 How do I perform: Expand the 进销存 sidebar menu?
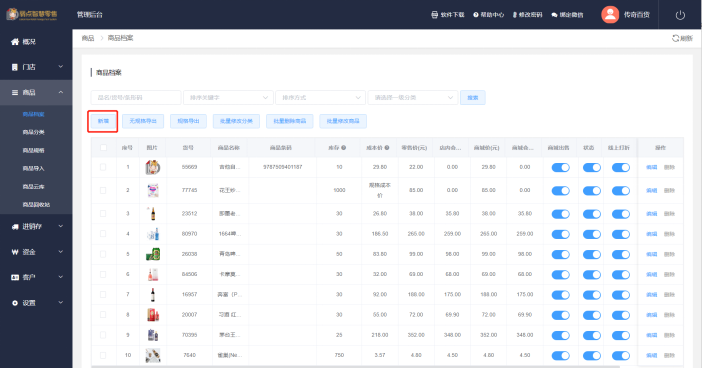(x=36, y=227)
